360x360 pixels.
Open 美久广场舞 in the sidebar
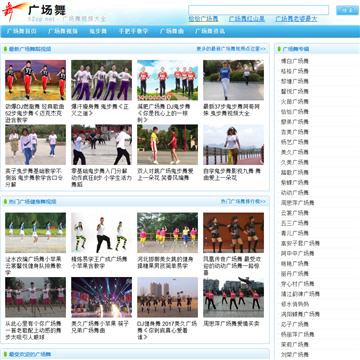(x=295, y=152)
